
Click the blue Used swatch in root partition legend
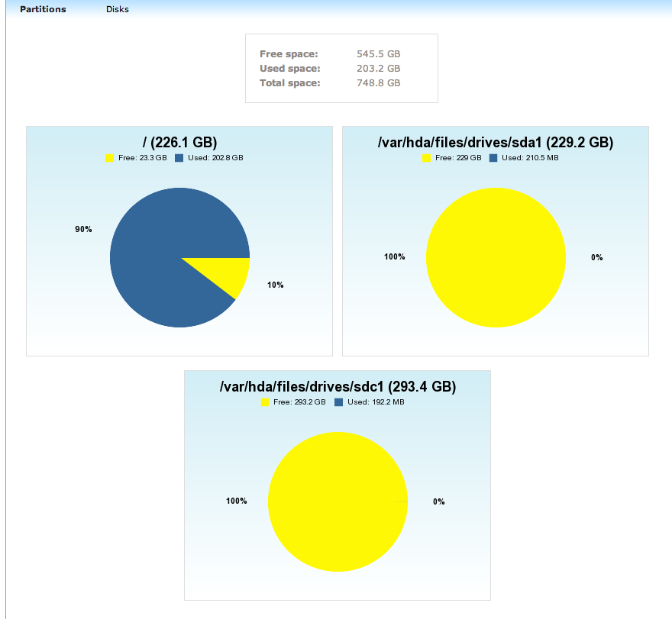coord(179,158)
